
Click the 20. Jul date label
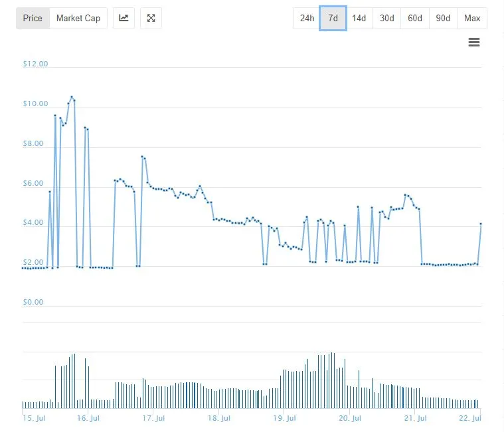pyautogui.click(x=350, y=418)
